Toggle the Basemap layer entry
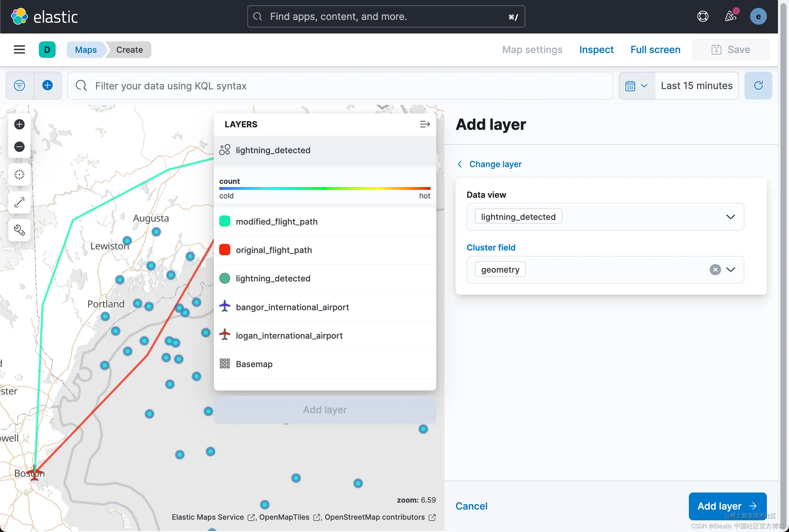Viewport: 789px width, 532px height. 254,364
